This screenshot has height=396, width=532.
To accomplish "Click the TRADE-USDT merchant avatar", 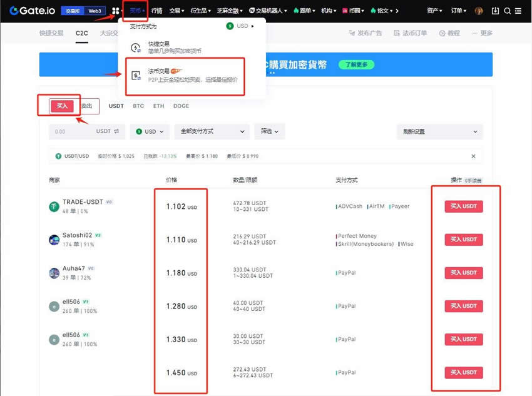I will pos(54,206).
